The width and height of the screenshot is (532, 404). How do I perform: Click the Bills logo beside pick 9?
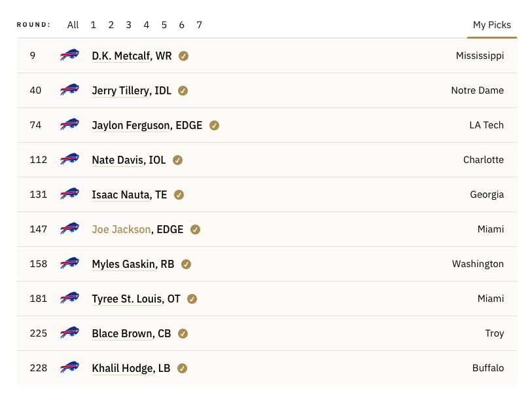(69, 55)
